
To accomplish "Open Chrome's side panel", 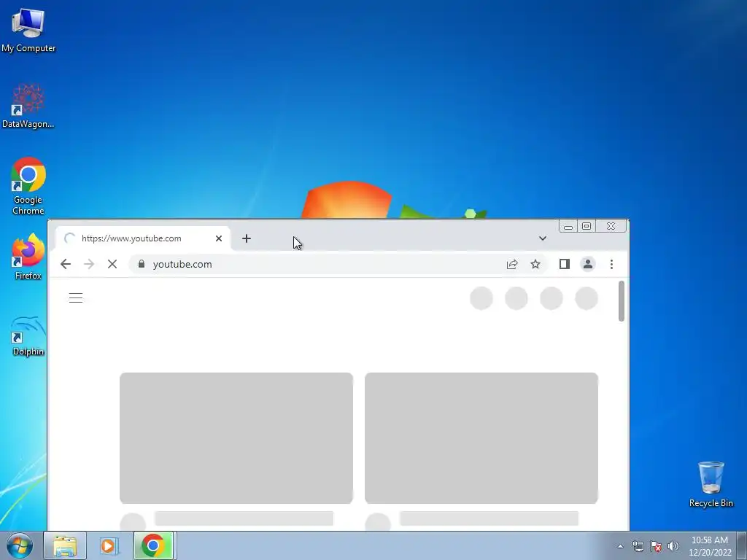I will [x=565, y=264].
